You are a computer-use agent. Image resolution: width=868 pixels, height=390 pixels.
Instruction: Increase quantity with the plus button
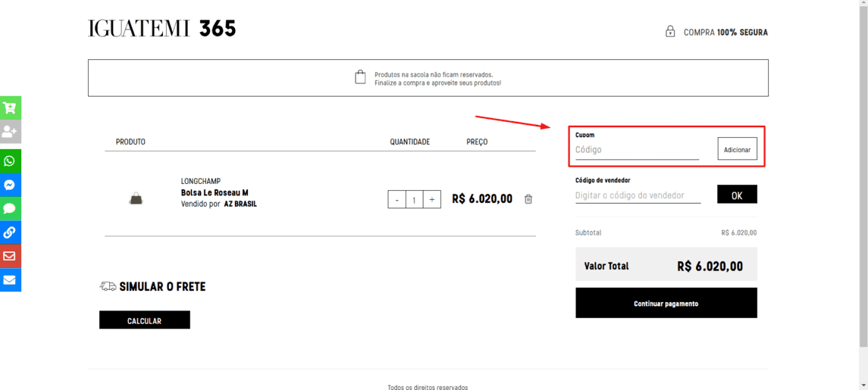point(432,199)
